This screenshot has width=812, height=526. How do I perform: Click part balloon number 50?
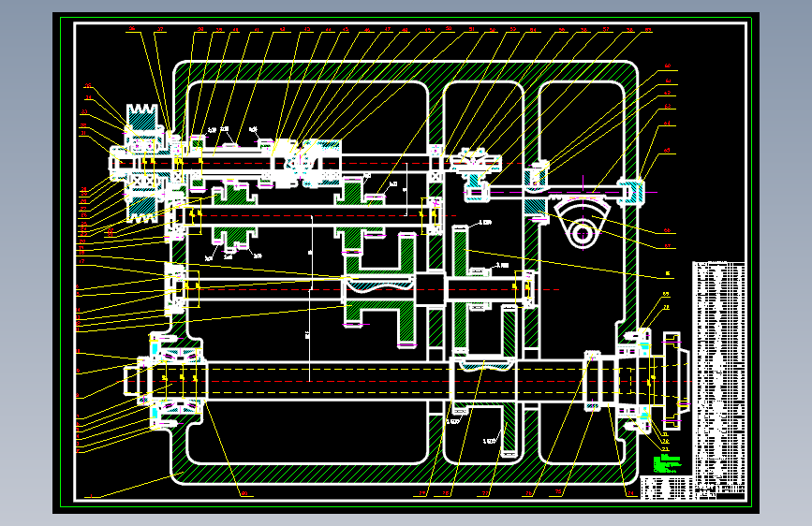[449, 29]
